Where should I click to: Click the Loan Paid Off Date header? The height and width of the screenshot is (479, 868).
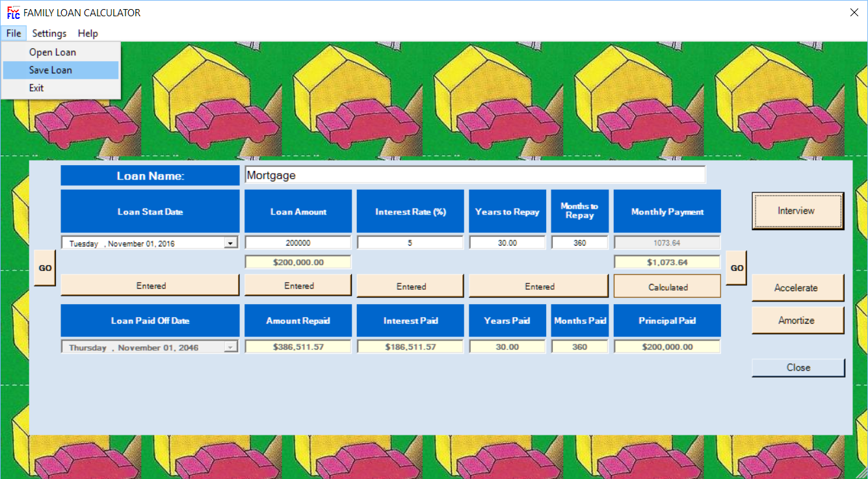[x=150, y=320]
